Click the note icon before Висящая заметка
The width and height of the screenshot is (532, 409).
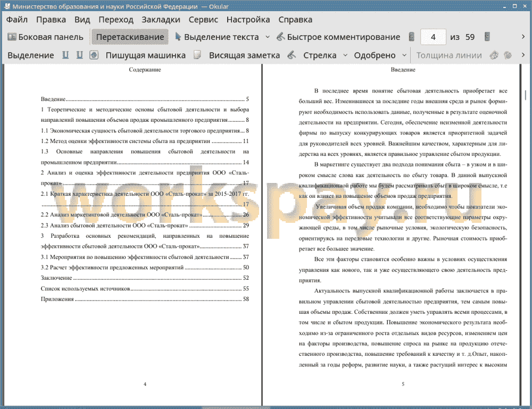(x=197, y=55)
